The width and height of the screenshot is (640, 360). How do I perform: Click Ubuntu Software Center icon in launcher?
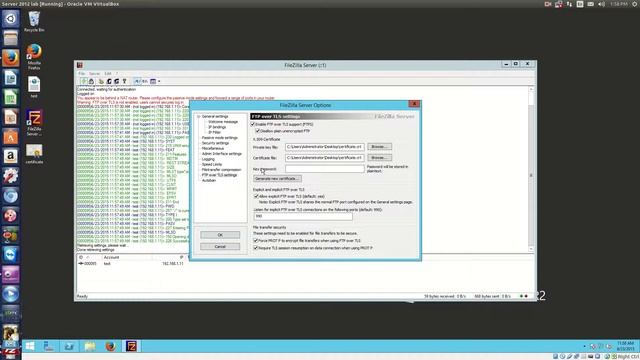tap(11, 137)
